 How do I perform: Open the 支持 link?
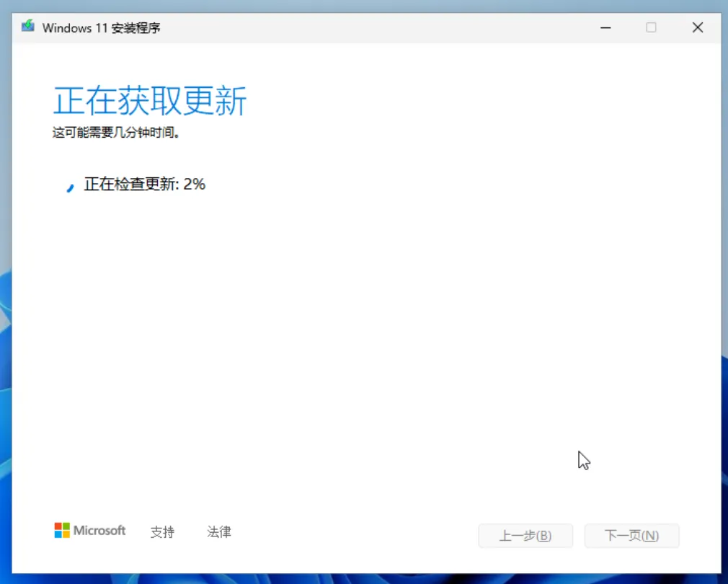tap(162, 531)
